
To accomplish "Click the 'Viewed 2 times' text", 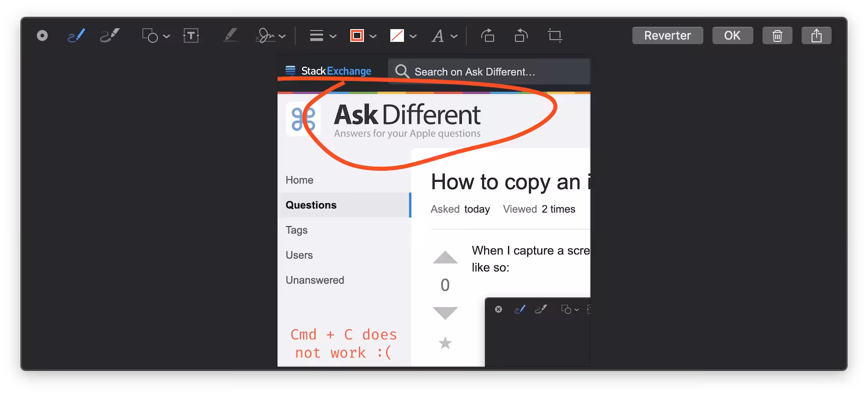I will tap(539, 209).
